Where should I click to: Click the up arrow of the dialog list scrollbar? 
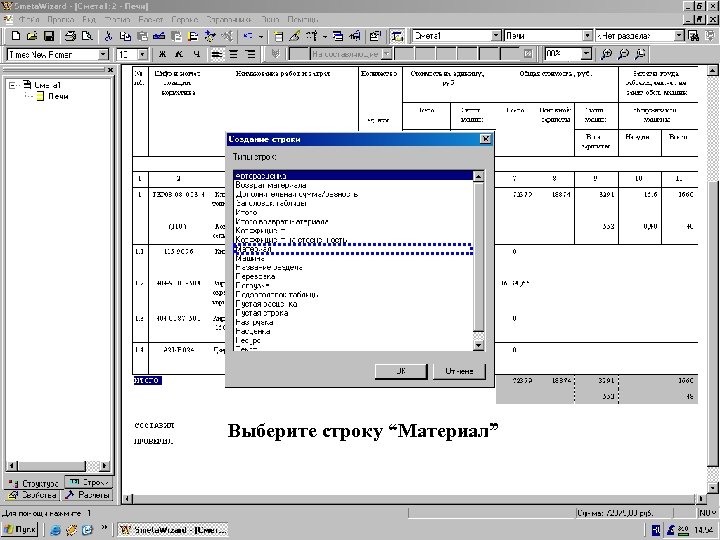tap(478, 176)
